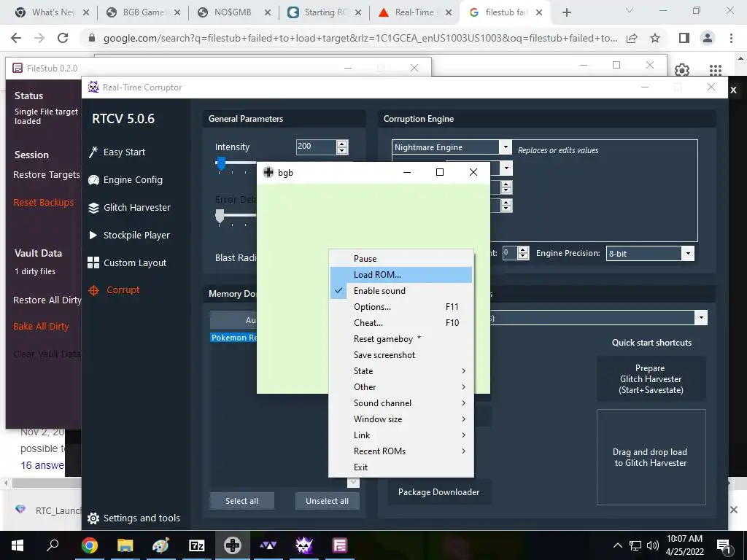Open 7-Zip taskbar icon
Screen dimensions: 747x560
(x=197, y=545)
